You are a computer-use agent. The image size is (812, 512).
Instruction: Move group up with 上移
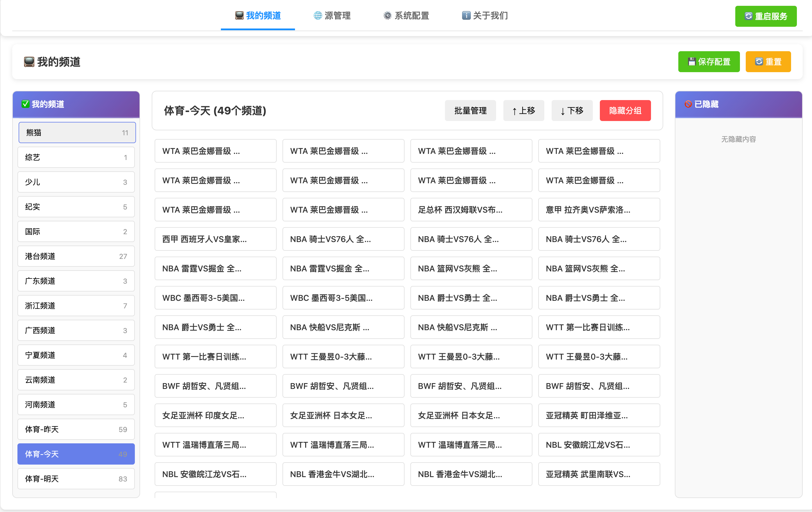(523, 111)
